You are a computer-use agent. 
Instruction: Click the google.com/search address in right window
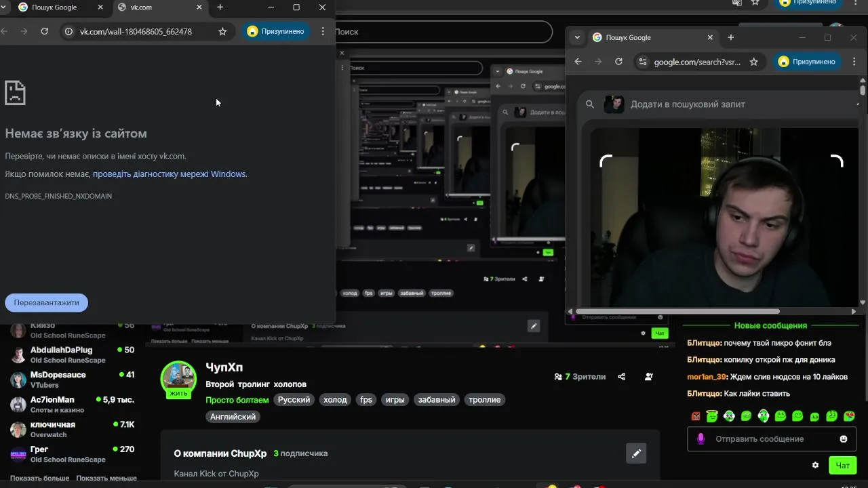tap(697, 62)
